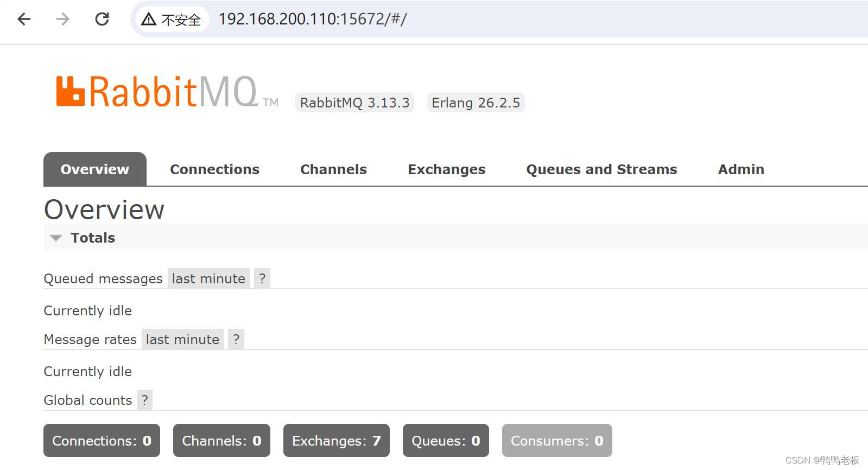Click the browser forward arrow
Image resolution: width=868 pixels, height=470 pixels.
pos(63,19)
